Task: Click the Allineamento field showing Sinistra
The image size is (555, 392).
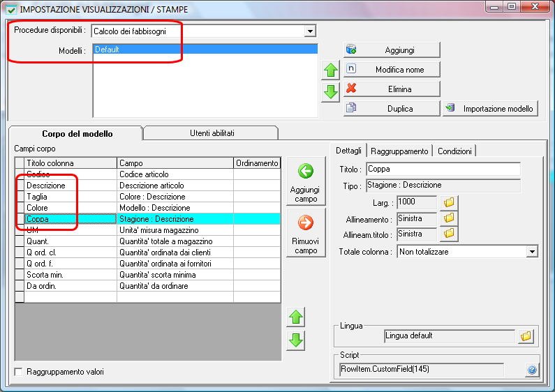Action: 417,219
